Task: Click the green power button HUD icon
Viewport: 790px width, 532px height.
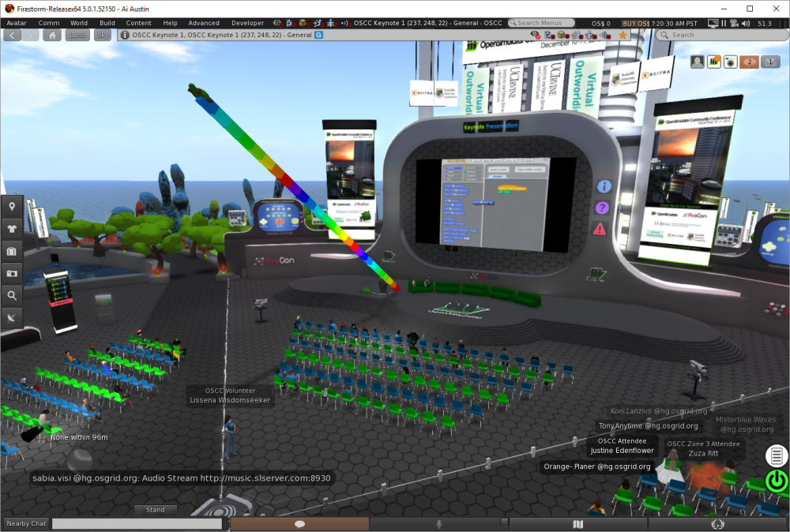Action: point(777,480)
